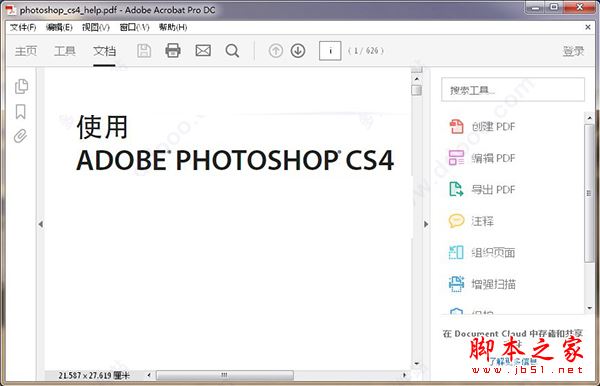Click the Document Cloud storage message
Image resolution: width=600 pixels, height=386 pixels.
coord(512,334)
